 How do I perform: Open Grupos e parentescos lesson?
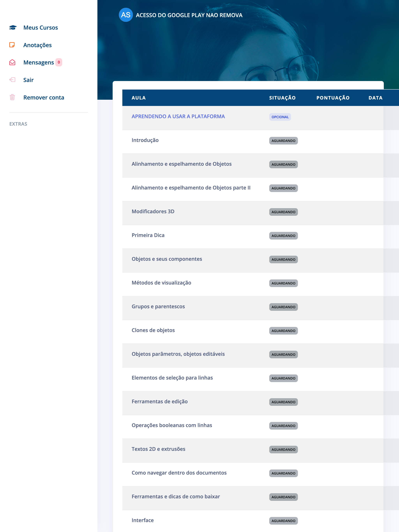tap(158, 306)
